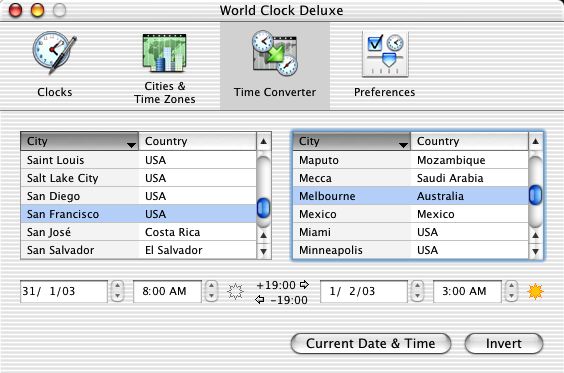Sort left list by Country column header
Screen dimensions: 564x373
pyautogui.click(x=197, y=141)
